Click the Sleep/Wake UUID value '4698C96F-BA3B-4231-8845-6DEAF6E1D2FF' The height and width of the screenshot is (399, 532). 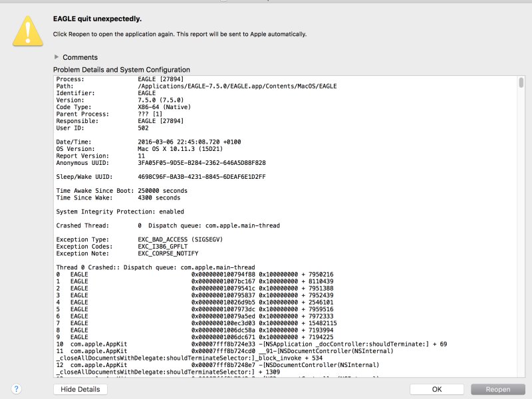point(201,177)
